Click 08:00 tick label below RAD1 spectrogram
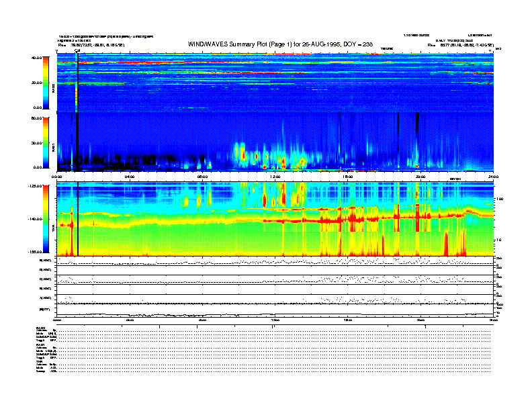532x411 pixels. 202,177
